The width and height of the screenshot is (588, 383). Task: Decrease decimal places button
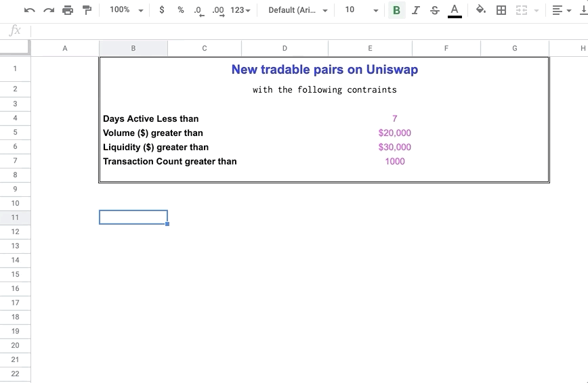(x=198, y=10)
